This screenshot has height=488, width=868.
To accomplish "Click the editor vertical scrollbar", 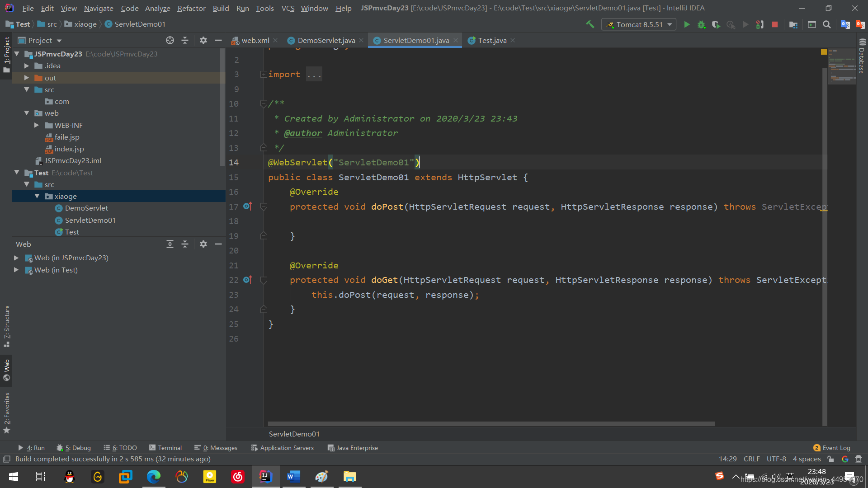I will pyautogui.click(x=824, y=246).
